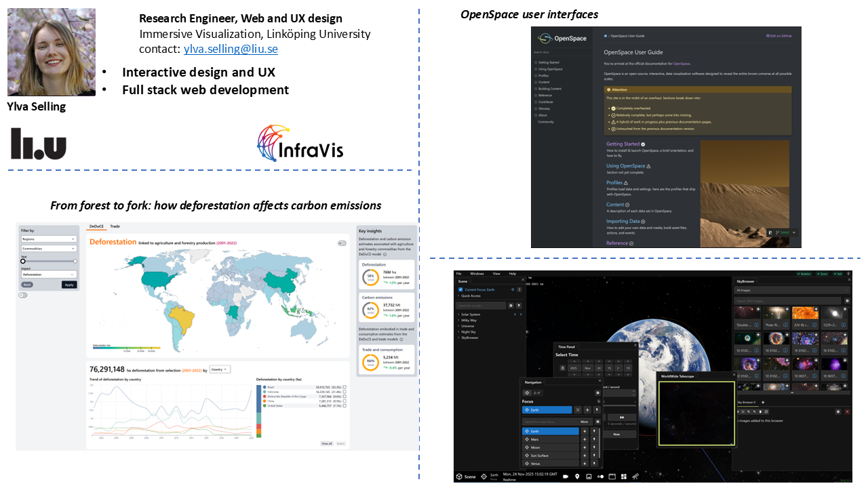Click the Apply button in filter panel
This screenshot has width=868, height=488.
click(x=69, y=285)
